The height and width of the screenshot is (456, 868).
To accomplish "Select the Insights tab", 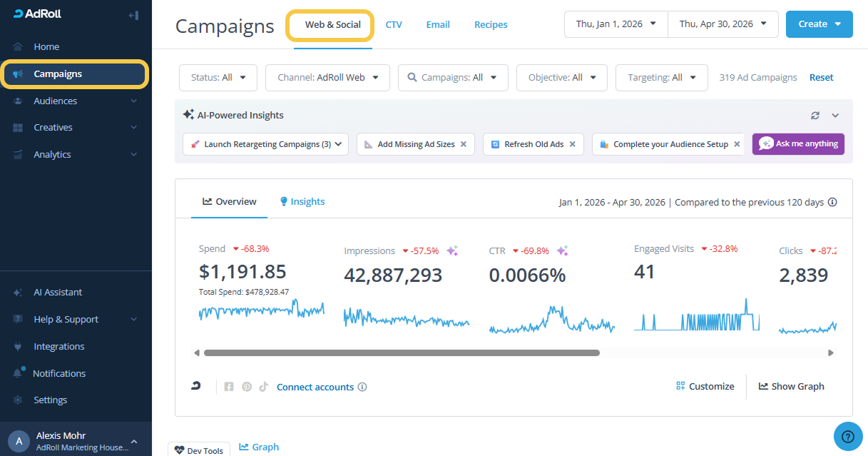I will click(302, 202).
